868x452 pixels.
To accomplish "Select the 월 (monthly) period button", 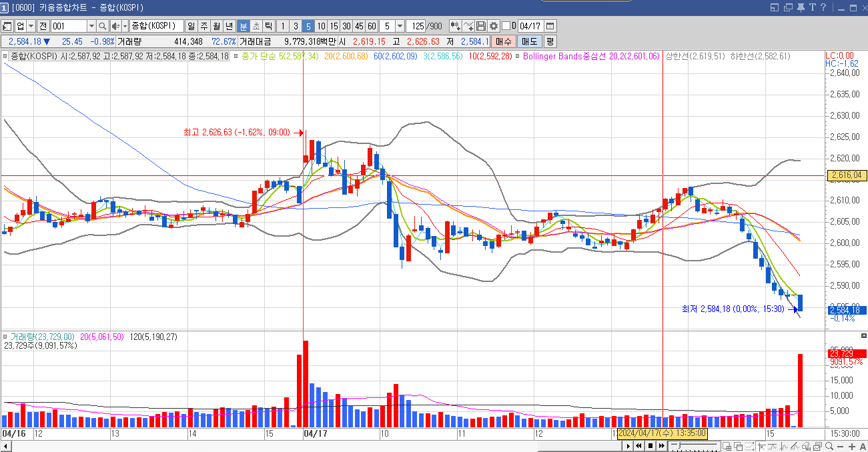I will point(217,26).
